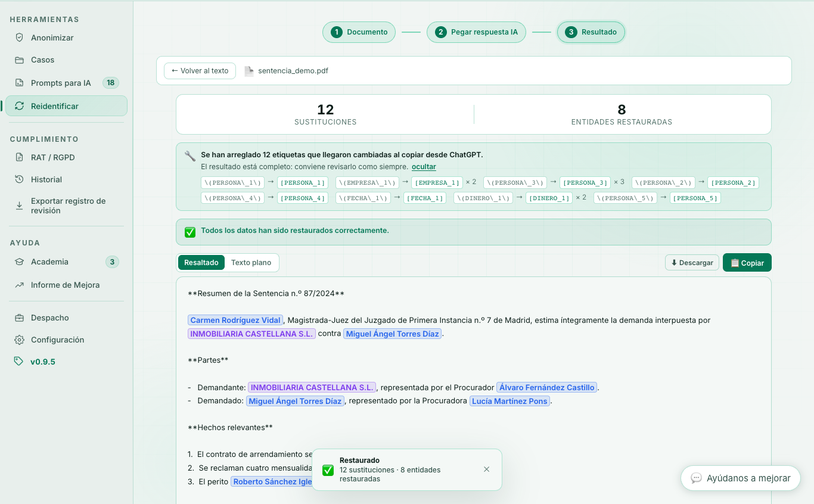Click the Historial clock icon
The width and height of the screenshot is (814, 504).
pos(20,179)
